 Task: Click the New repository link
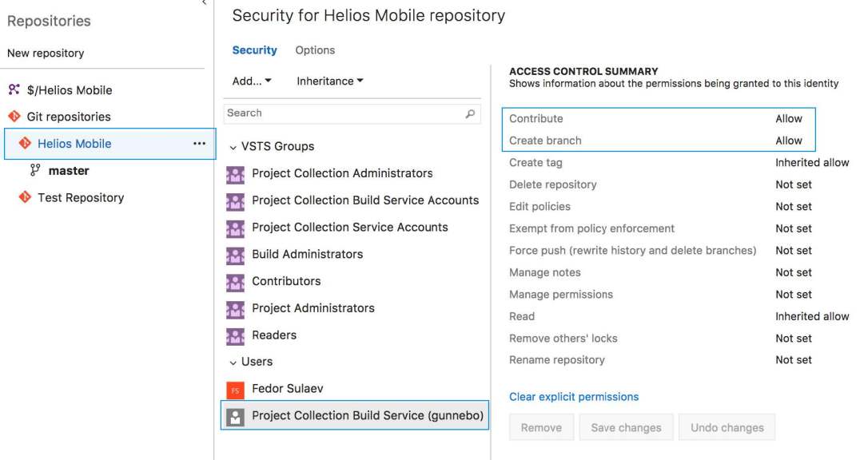(x=46, y=53)
